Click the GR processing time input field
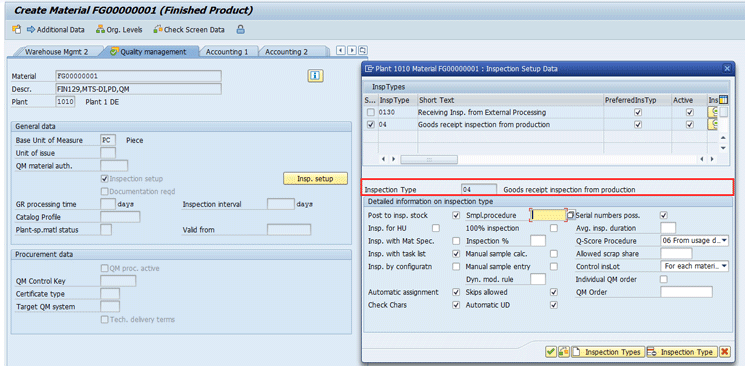The width and height of the screenshot is (745, 366). (108, 204)
